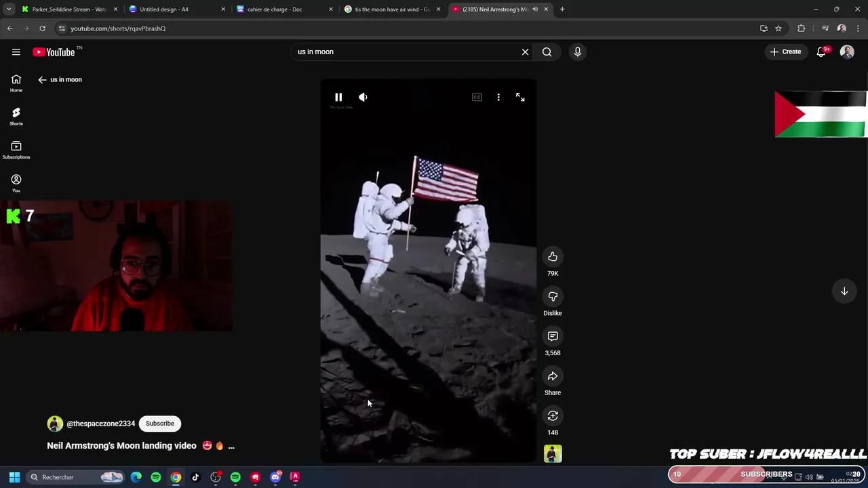This screenshot has height=488, width=868.
Task: Remix this Short
Action: pyautogui.click(x=553, y=415)
